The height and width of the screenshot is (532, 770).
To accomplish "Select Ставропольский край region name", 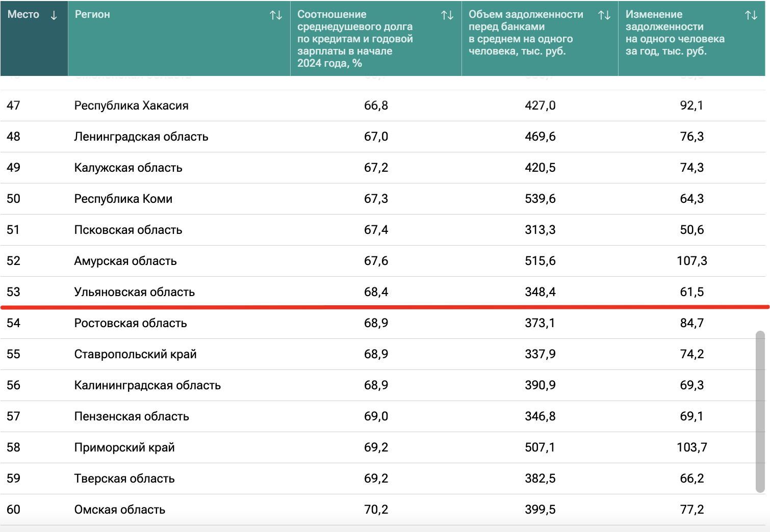I will tap(136, 354).
